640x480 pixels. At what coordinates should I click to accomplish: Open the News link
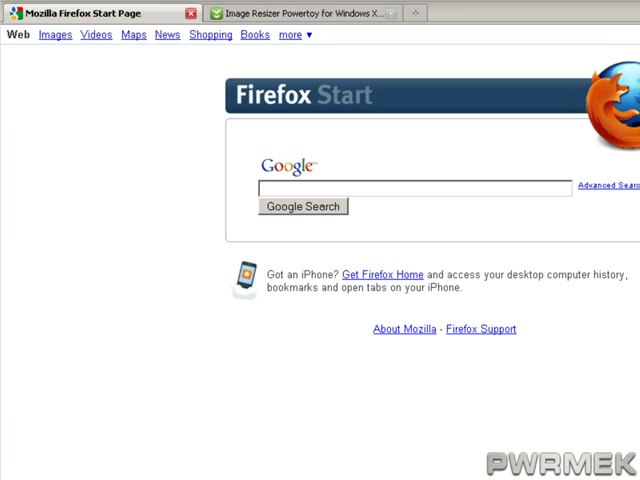pyautogui.click(x=167, y=35)
